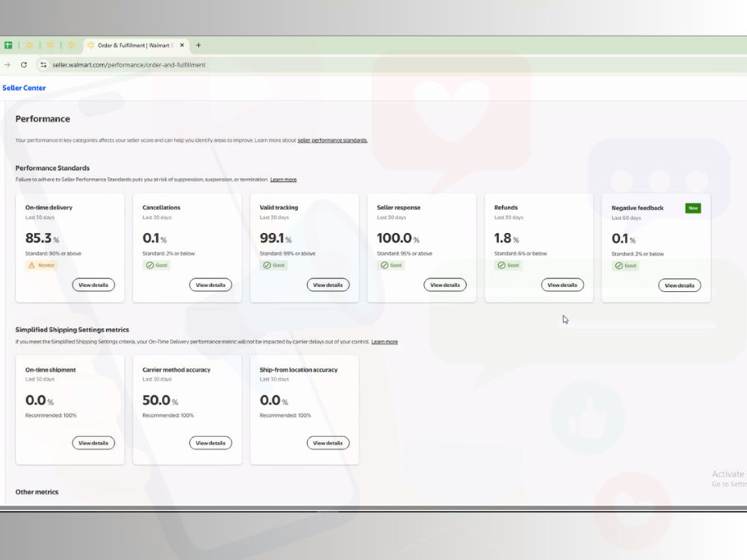747x560 pixels.
Task: View details for Refunds
Action: (x=562, y=284)
